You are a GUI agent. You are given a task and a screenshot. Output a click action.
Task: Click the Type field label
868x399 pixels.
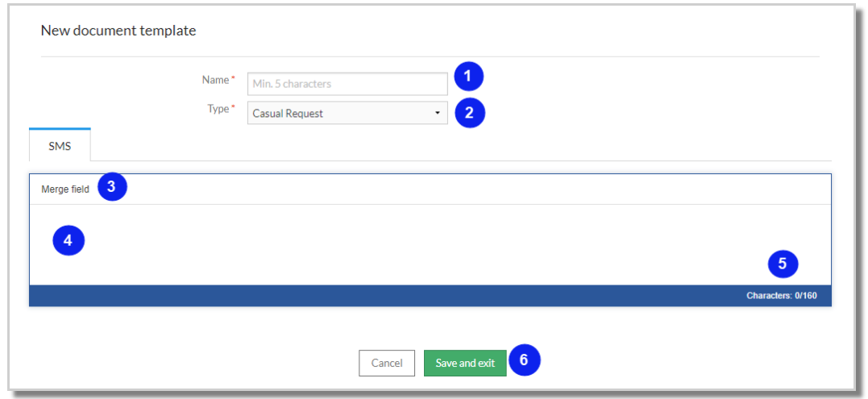click(x=218, y=109)
